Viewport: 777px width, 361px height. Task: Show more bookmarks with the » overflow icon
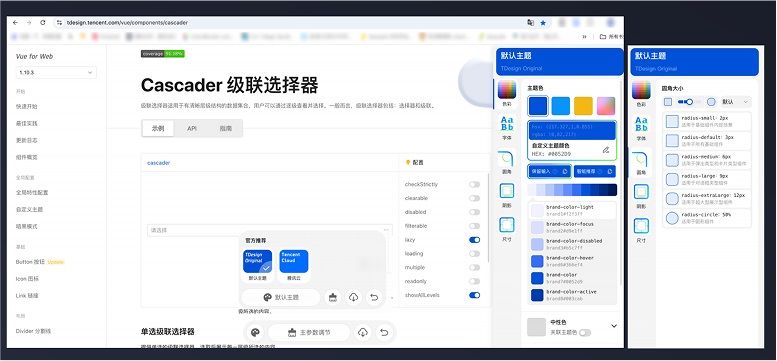[x=584, y=36]
